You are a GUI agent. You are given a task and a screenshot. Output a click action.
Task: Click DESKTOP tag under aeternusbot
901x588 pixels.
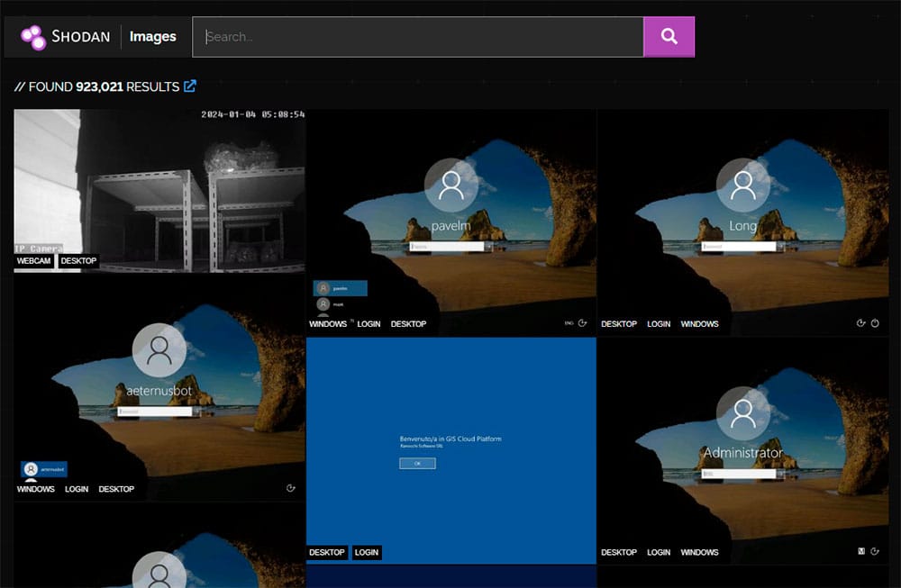coord(116,489)
